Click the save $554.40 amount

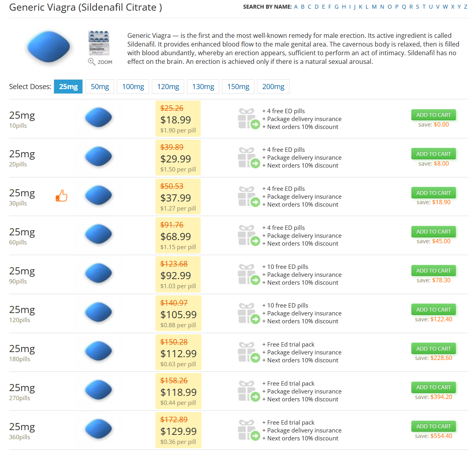(441, 436)
